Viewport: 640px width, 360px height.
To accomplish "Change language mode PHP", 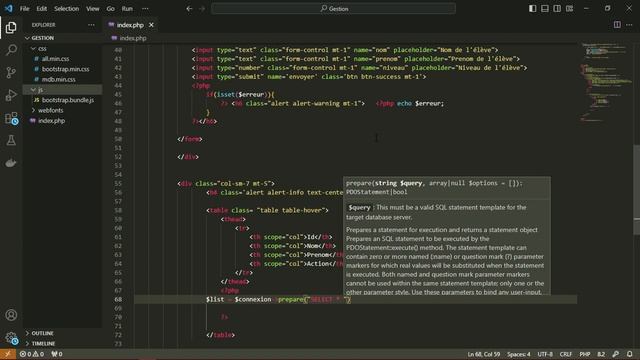I will point(585,354).
